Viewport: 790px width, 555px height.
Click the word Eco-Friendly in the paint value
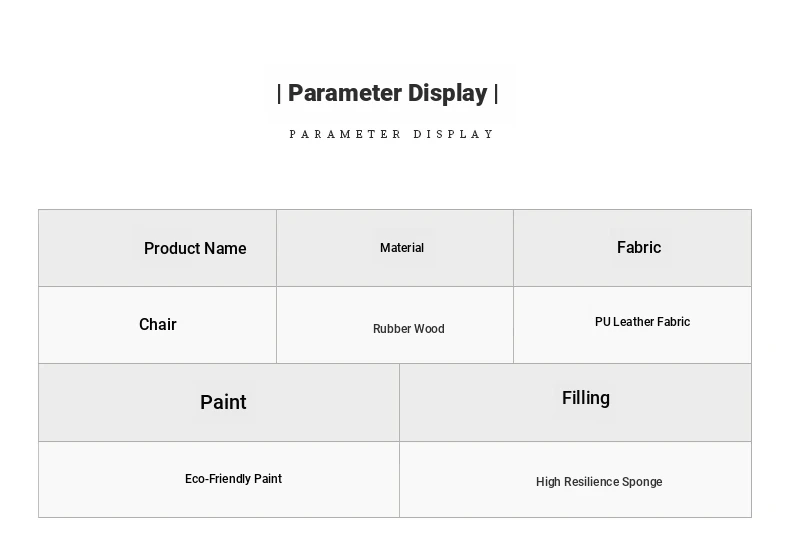pos(217,479)
